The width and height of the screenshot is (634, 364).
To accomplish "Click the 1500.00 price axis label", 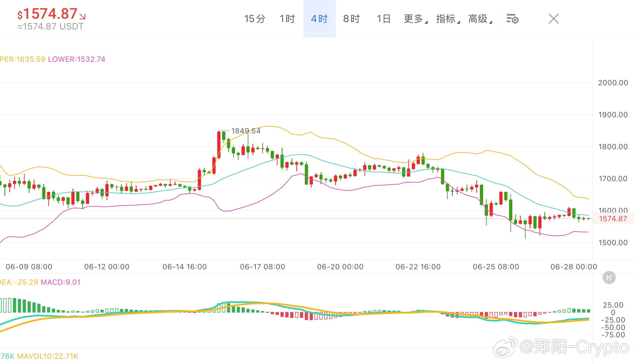I will pyautogui.click(x=613, y=243).
